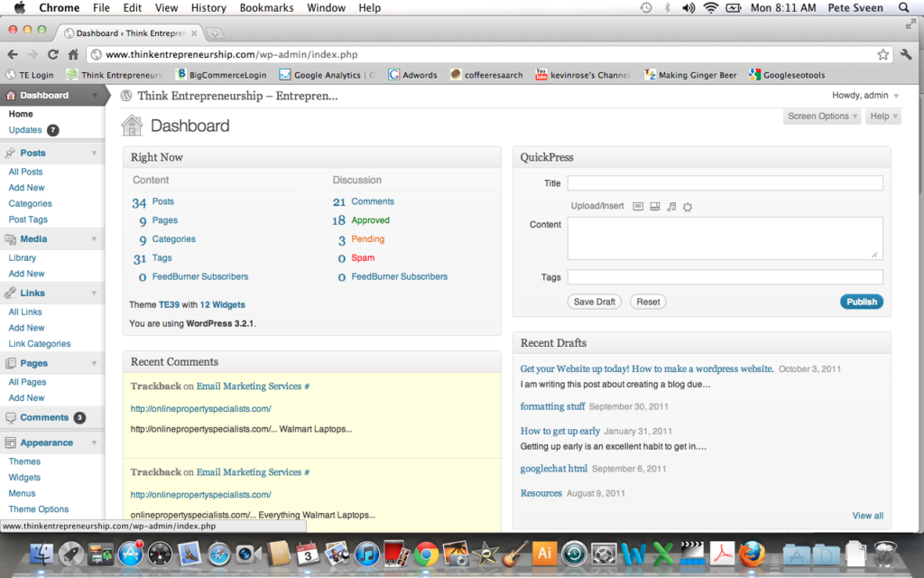Open Firefox from the dock
This screenshot has height=578, width=924.
pyautogui.click(x=751, y=552)
